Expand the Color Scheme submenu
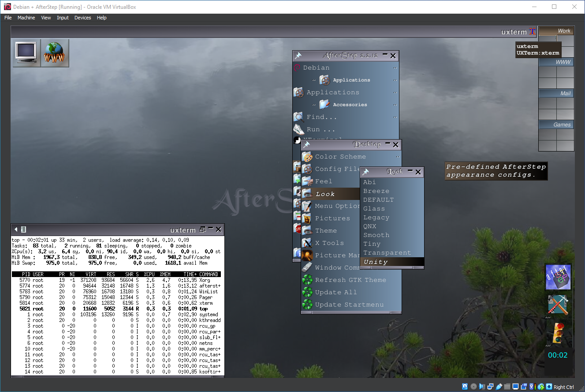 click(x=340, y=157)
